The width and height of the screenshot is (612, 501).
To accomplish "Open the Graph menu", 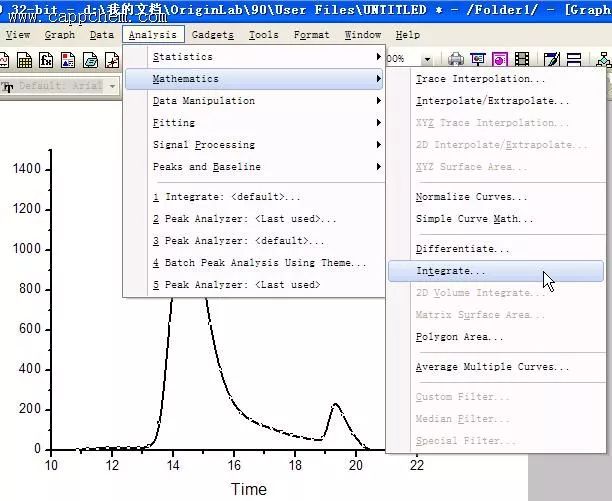I will [59, 35].
